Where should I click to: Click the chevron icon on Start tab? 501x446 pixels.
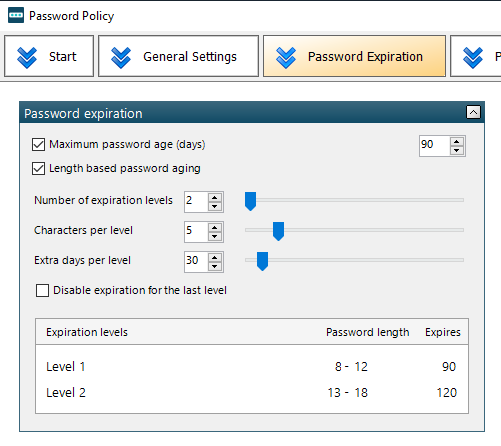coord(27,57)
